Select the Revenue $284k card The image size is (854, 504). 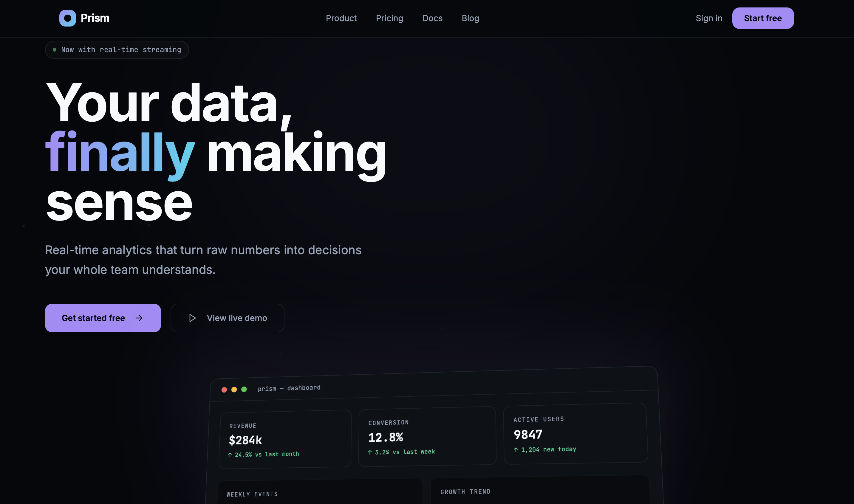click(285, 439)
